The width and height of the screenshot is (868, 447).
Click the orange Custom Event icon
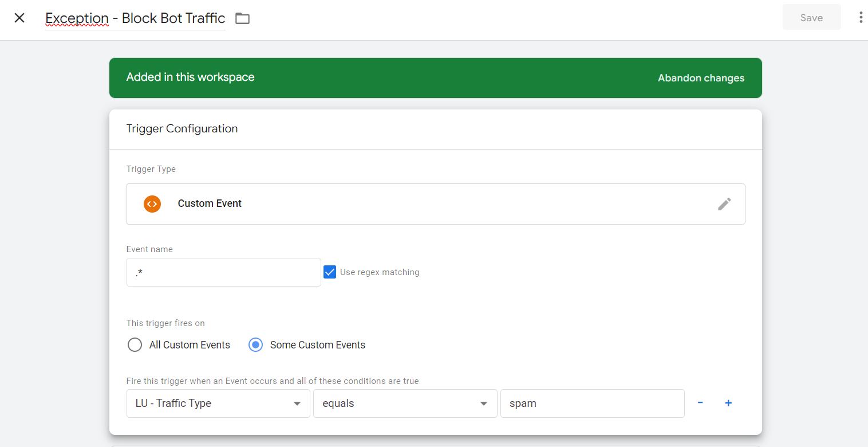tap(152, 203)
